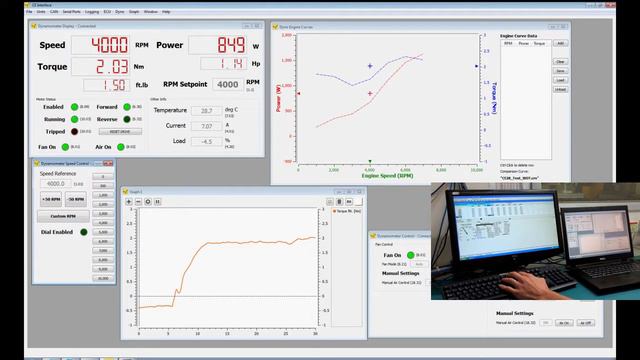Click the RPM Setpoint field

(228, 84)
